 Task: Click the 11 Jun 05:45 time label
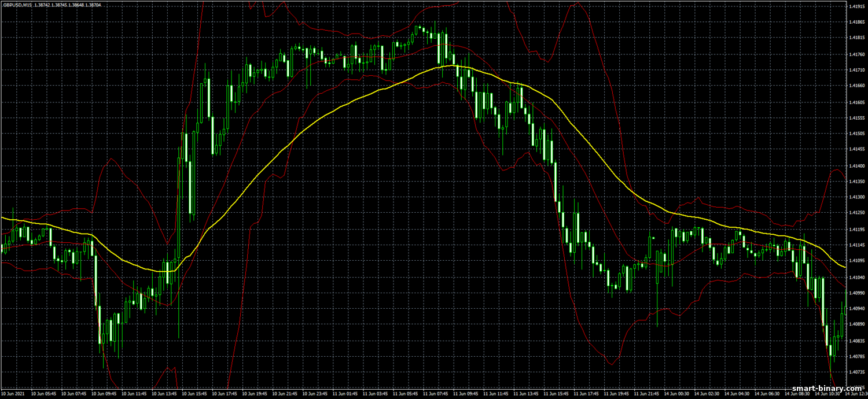pos(405,394)
